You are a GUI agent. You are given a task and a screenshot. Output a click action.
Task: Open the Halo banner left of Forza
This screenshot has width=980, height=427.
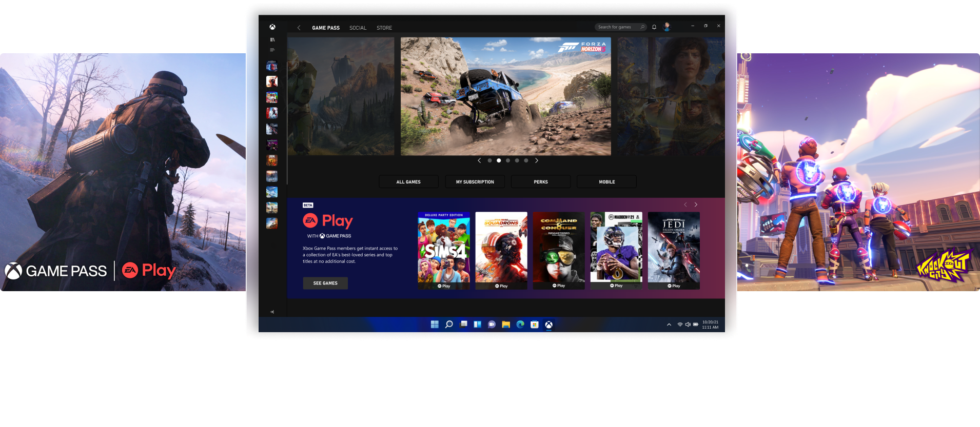pos(341,96)
